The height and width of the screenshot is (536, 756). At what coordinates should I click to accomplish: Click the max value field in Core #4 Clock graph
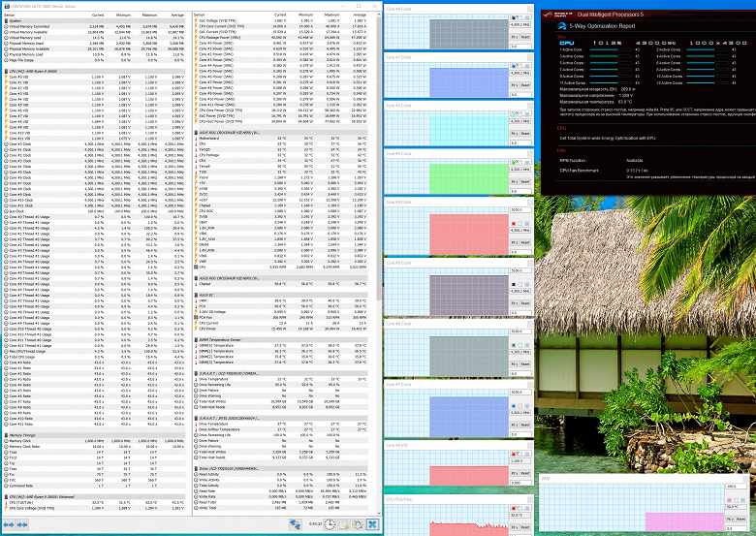coord(520,209)
